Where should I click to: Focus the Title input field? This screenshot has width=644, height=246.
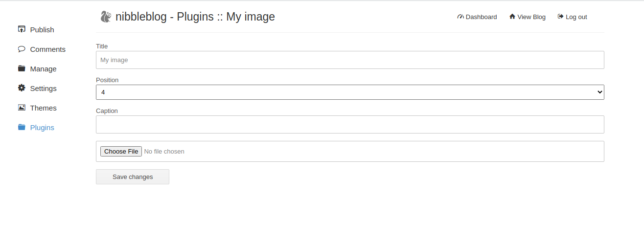click(350, 60)
